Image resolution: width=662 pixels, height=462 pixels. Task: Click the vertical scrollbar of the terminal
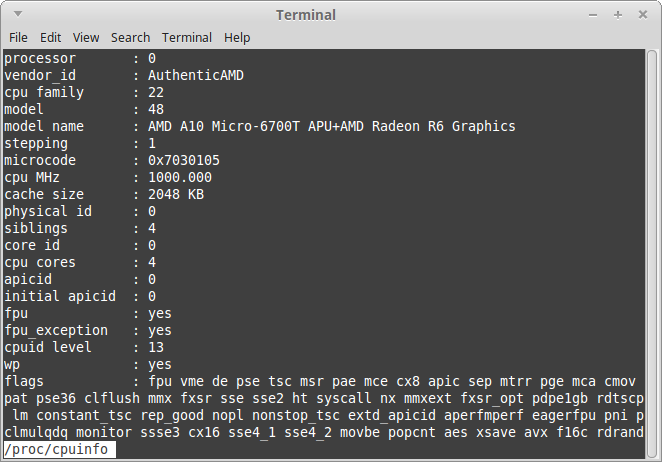click(x=652, y=253)
